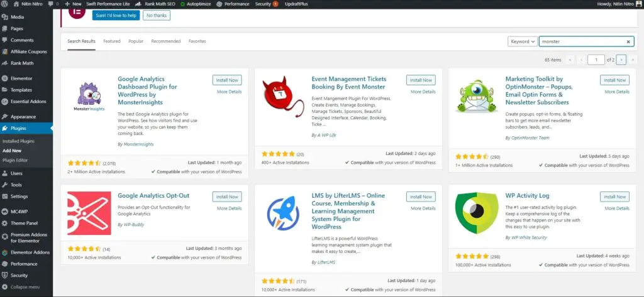Install the WP Activity Log plugin
The height and width of the screenshot is (297, 644).
(x=615, y=197)
